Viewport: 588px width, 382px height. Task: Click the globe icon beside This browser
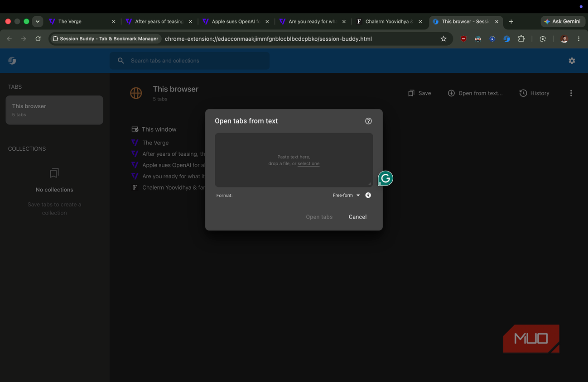point(136,93)
